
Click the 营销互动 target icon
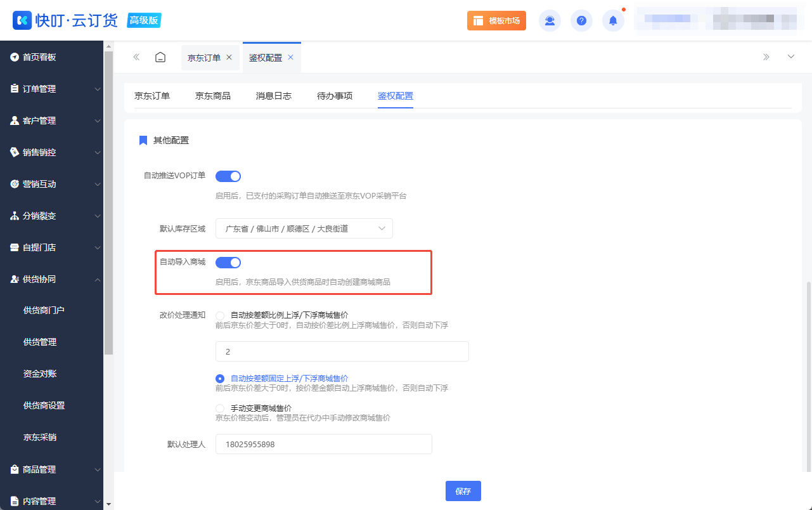(15, 184)
